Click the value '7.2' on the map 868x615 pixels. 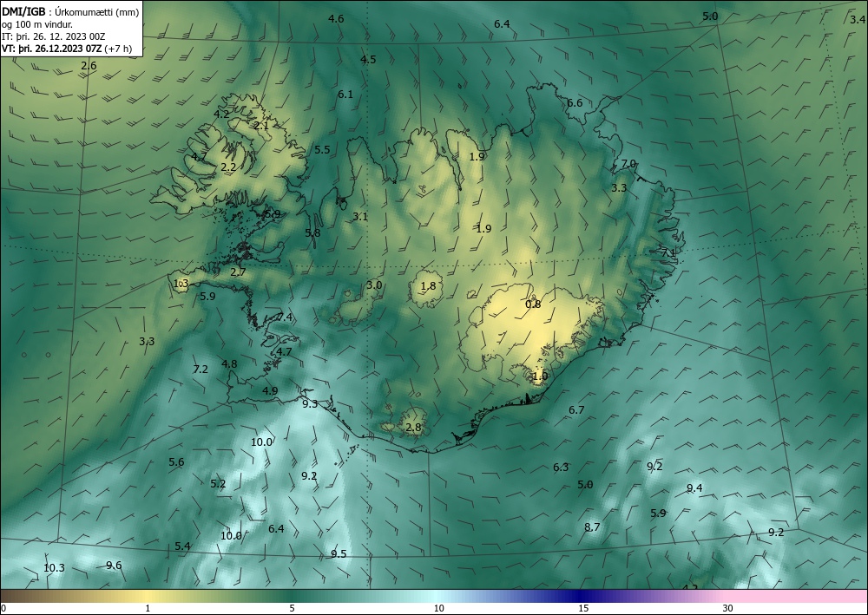201,369
